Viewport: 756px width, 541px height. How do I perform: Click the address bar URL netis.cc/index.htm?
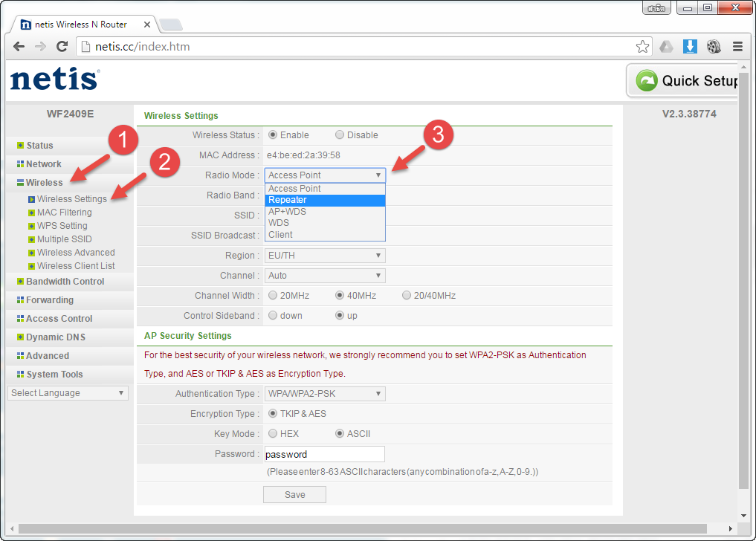(x=142, y=46)
